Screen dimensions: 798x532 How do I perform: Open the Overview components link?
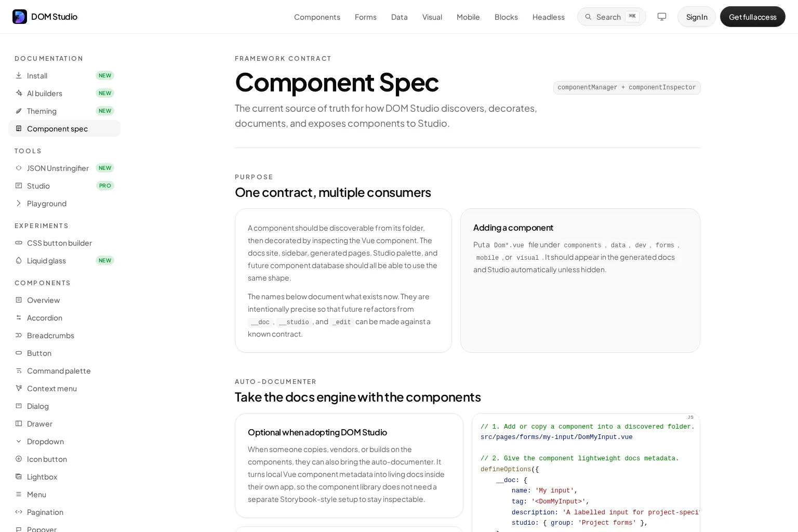64,300
